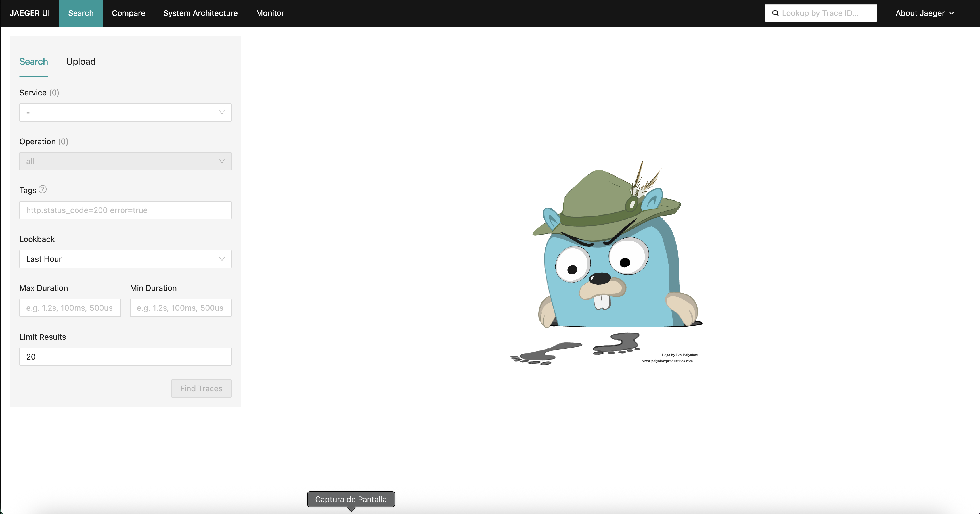This screenshot has width=980, height=514.
Task: Click the Min Duration input
Action: coord(181,308)
